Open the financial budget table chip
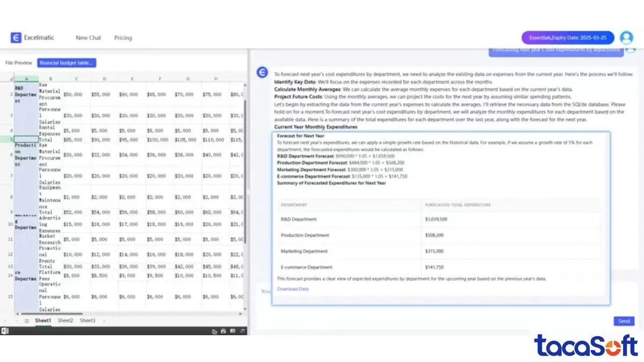The height and width of the screenshot is (362, 644). pyautogui.click(x=66, y=63)
